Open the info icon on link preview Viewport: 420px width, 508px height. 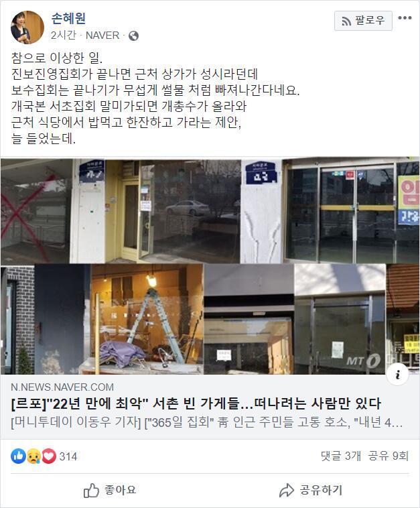click(398, 375)
